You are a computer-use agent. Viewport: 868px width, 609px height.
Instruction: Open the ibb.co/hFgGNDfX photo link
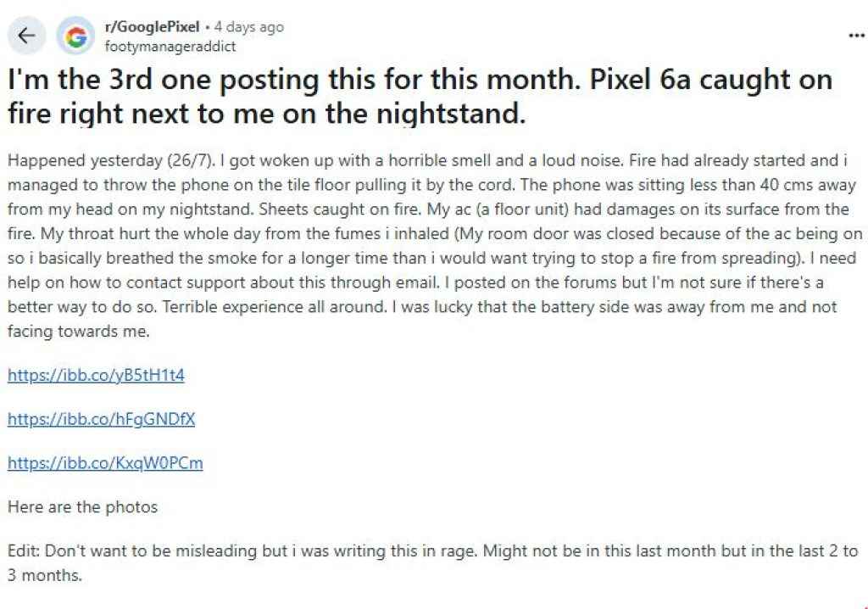(x=101, y=419)
